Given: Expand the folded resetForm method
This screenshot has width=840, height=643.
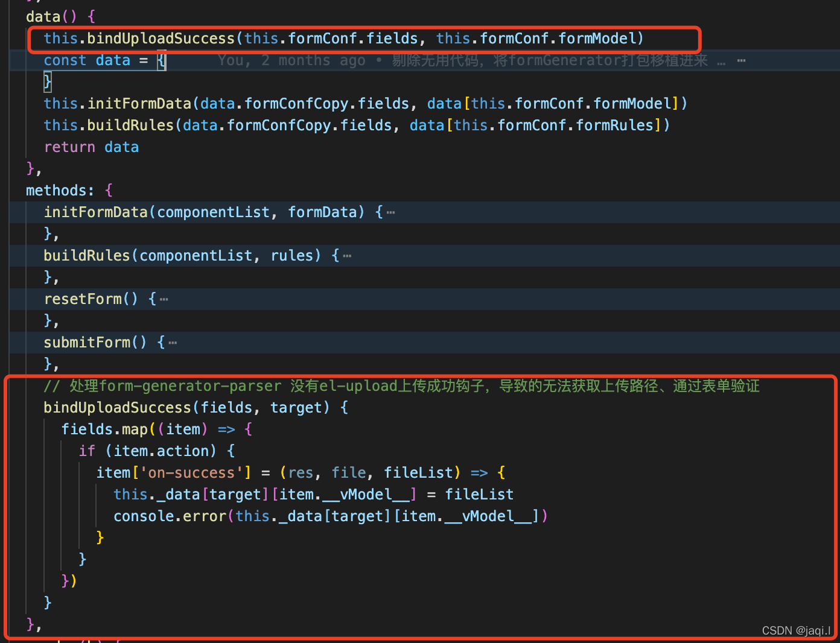Looking at the screenshot, I should pyautogui.click(x=164, y=299).
